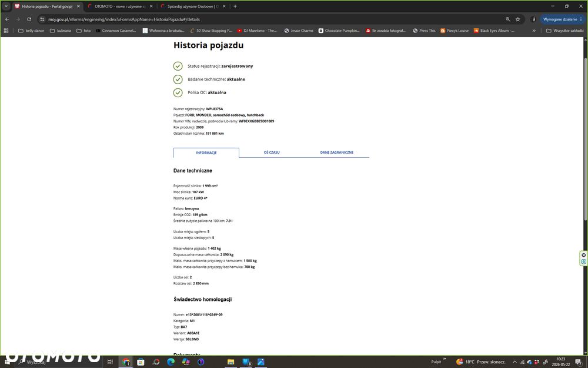Open File Explorer from the taskbar
This screenshot has width=588, height=368.
pos(230,362)
